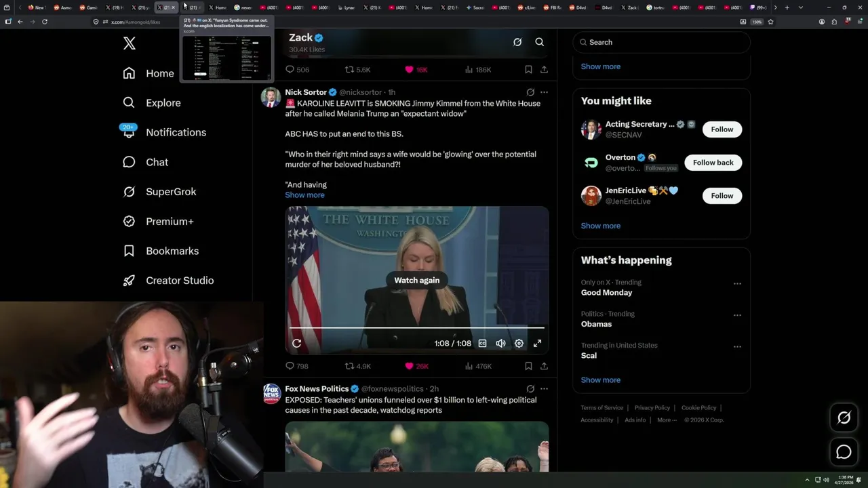Show more under What's happening

coord(601,380)
